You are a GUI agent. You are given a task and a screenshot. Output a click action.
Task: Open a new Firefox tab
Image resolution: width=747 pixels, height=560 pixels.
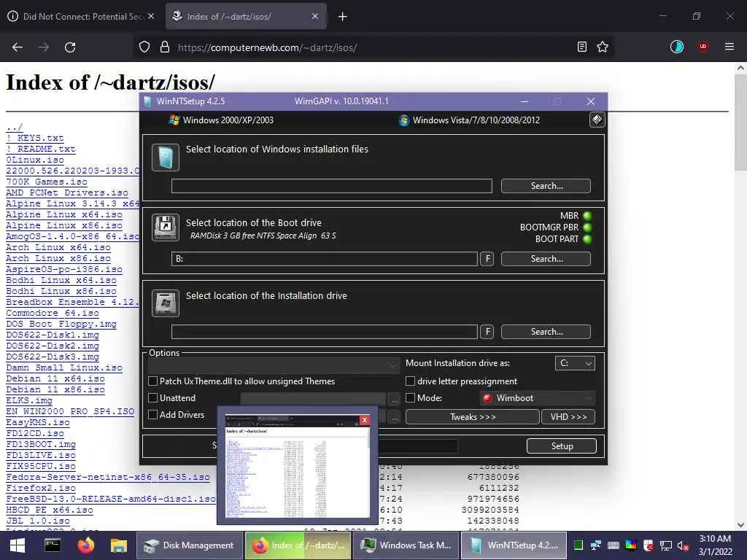click(343, 17)
